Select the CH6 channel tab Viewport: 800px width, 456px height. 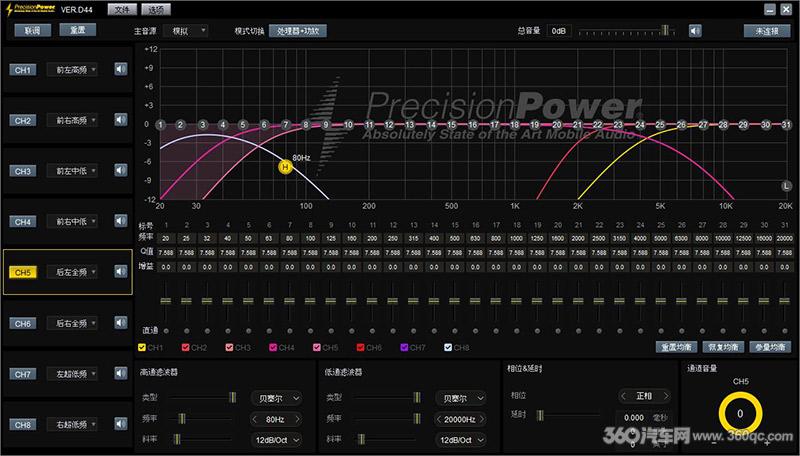pyautogui.click(x=22, y=323)
